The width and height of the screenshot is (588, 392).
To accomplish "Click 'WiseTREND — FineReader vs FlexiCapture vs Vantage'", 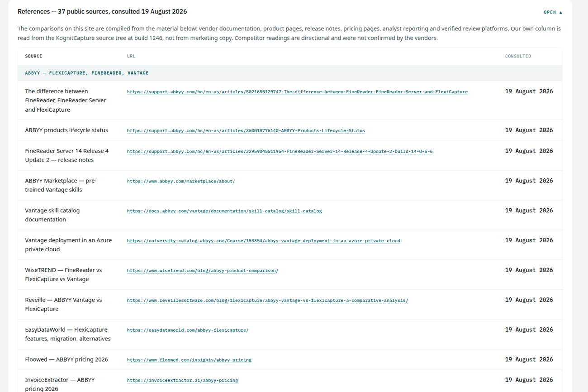I will [x=63, y=275].
